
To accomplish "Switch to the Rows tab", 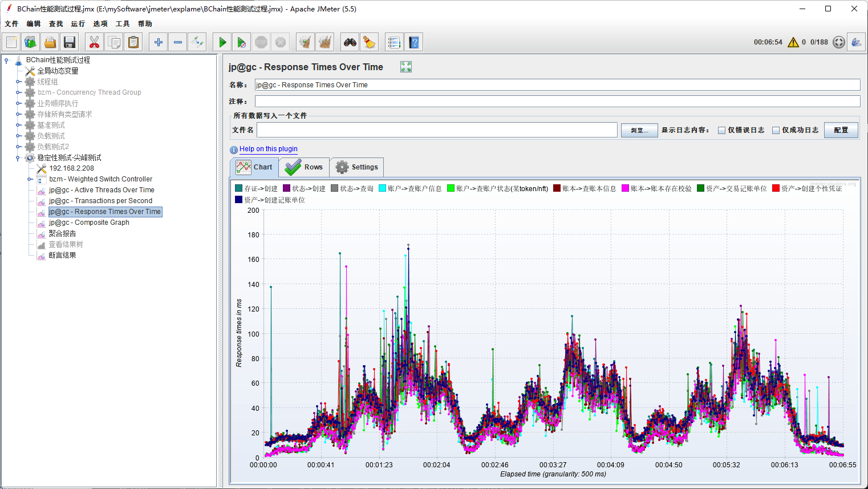I will point(304,167).
